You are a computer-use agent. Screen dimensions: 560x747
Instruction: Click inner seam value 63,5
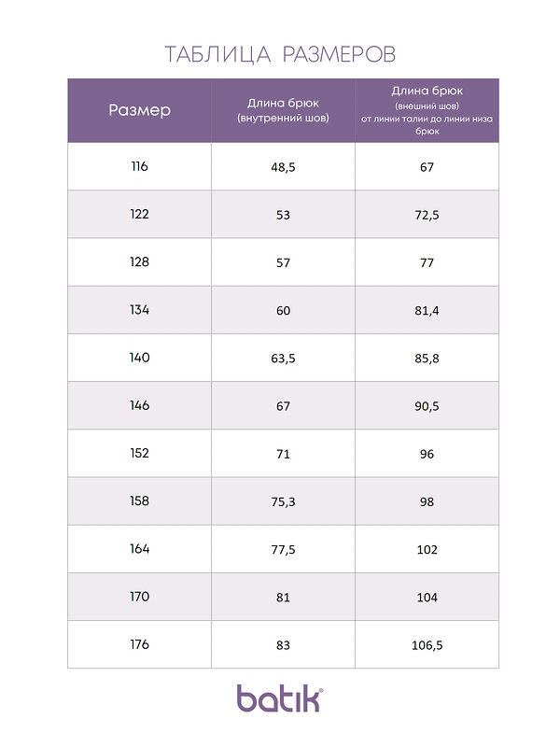[284, 358]
